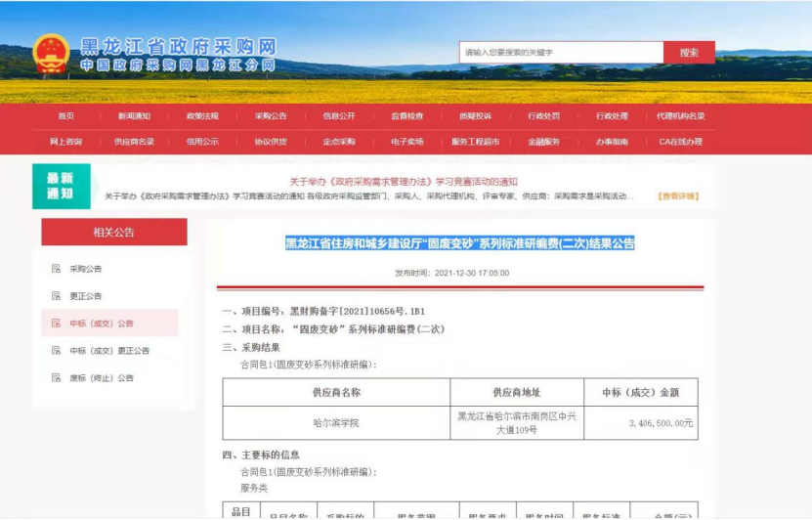
Task: Open the 政府采购需求管理办法 notice headline link
Action: [x=404, y=182]
